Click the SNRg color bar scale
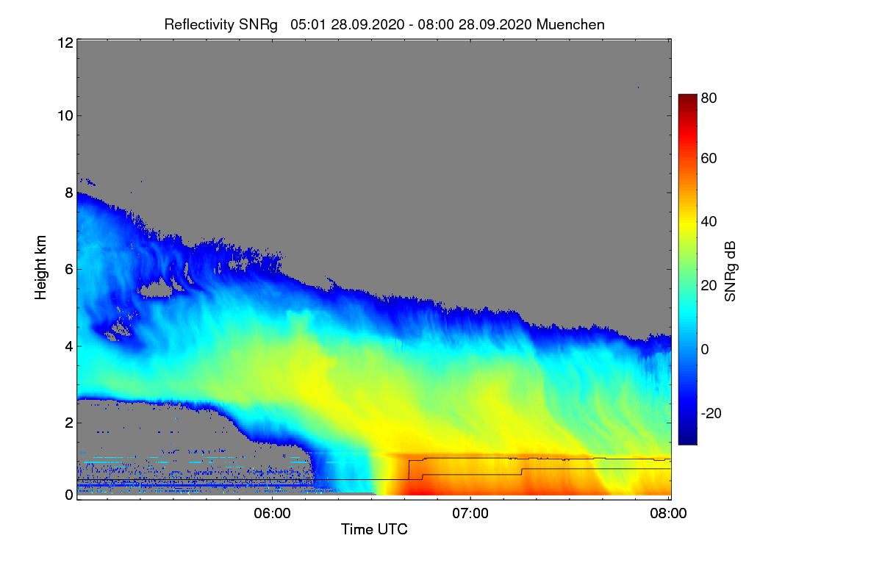882x588 pixels. click(x=687, y=269)
